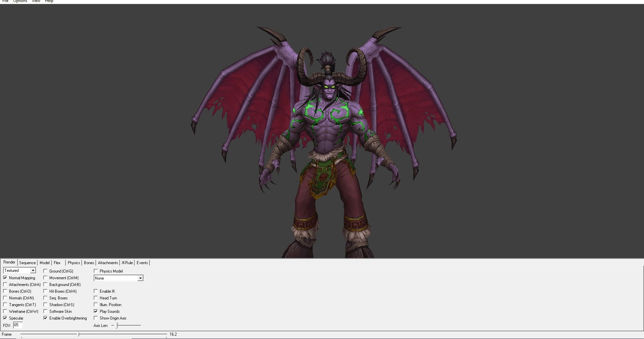The height and width of the screenshot is (339, 644).
Task: Switch to the Model tab
Action: [x=44, y=263]
